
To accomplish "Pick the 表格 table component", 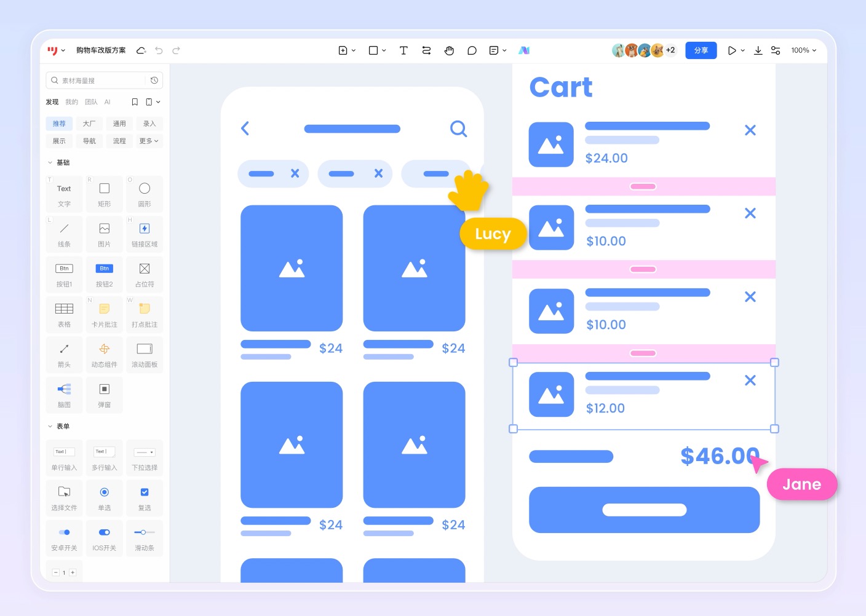I will [64, 315].
